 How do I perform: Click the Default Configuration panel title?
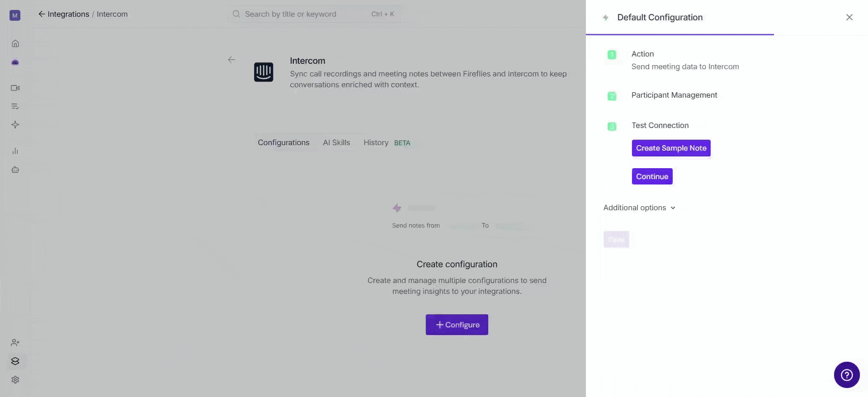660,17
